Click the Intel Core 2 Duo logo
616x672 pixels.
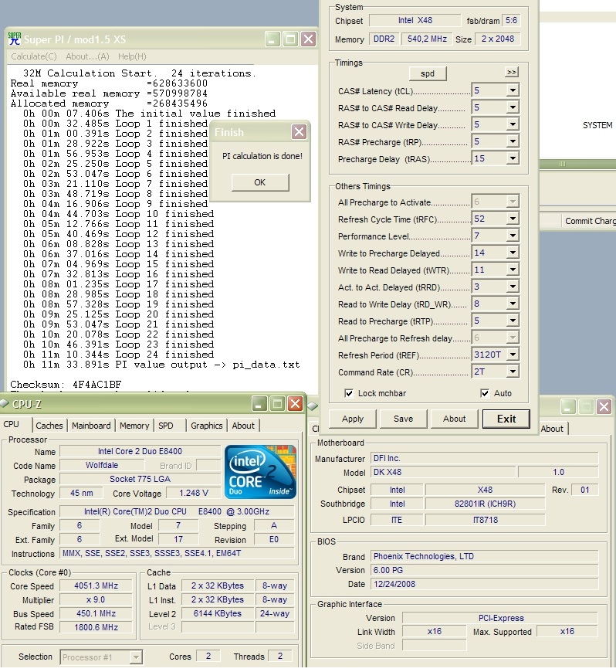260,471
